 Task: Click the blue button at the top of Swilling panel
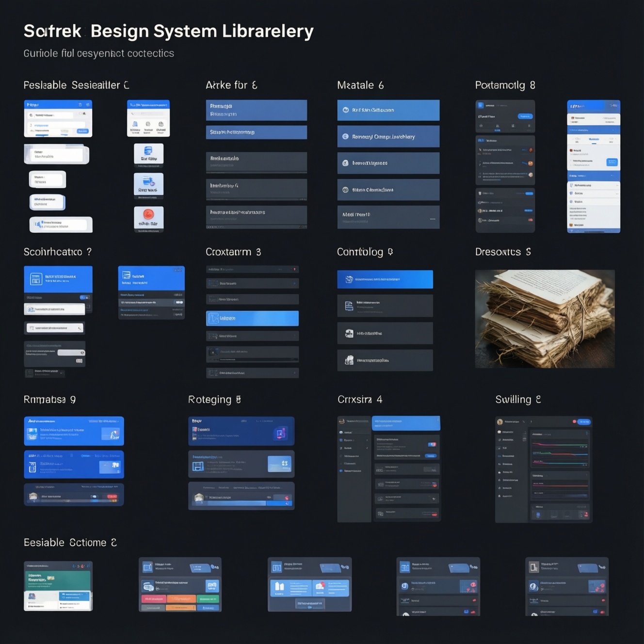584,422
